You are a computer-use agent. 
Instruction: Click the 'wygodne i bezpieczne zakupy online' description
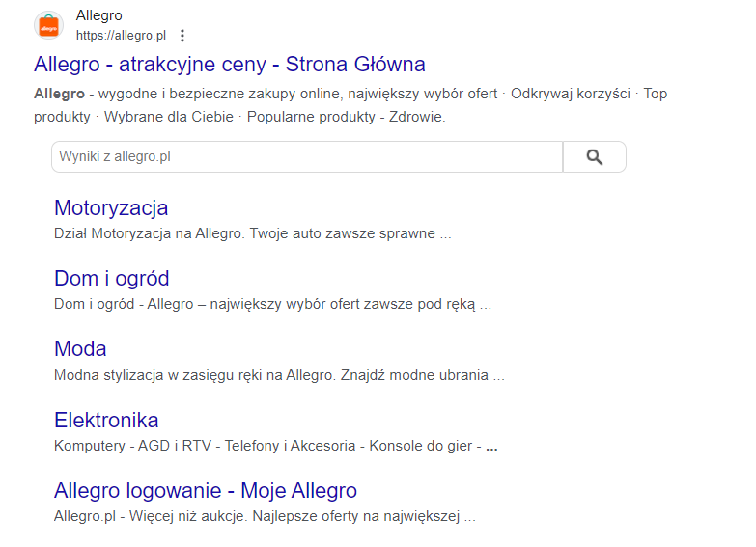(x=220, y=94)
